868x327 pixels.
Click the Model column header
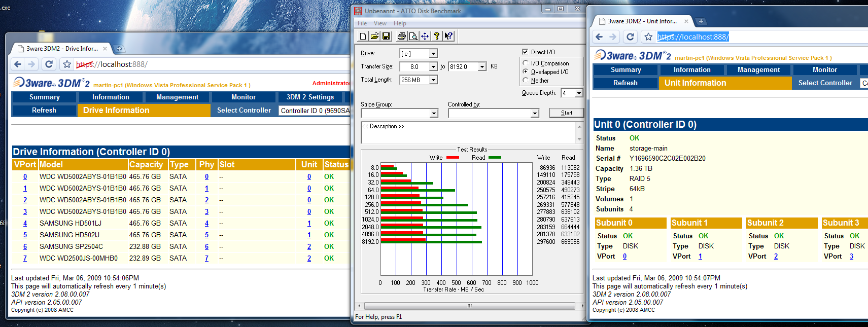point(83,165)
